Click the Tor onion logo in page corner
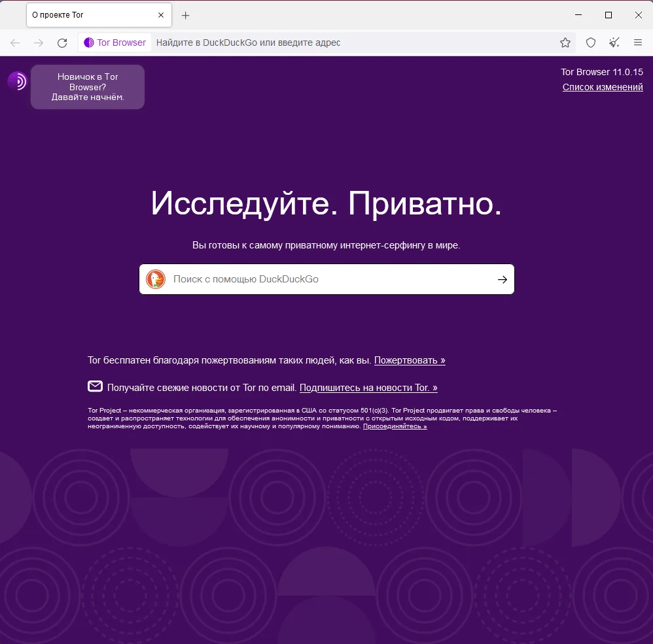The height and width of the screenshot is (644, 653). tap(17, 80)
